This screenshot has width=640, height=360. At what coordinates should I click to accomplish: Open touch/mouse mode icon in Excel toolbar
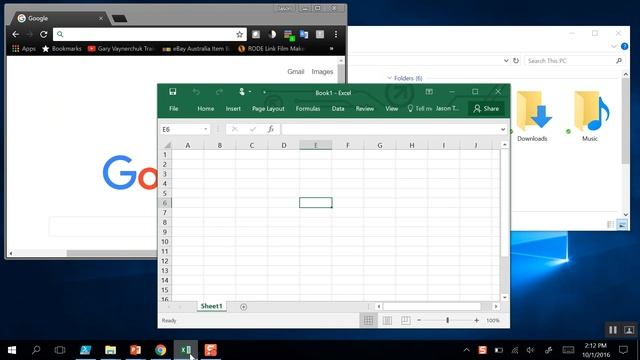tap(242, 92)
